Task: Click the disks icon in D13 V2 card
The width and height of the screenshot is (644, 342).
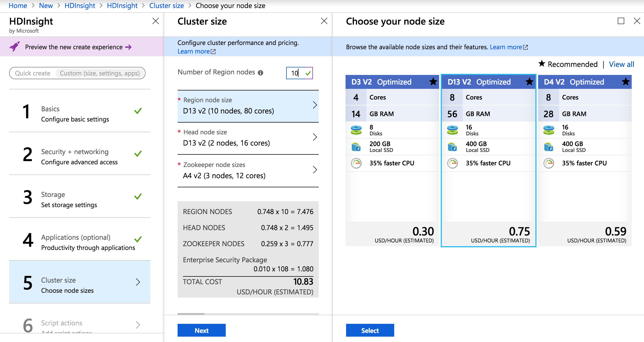Action: coord(453,130)
